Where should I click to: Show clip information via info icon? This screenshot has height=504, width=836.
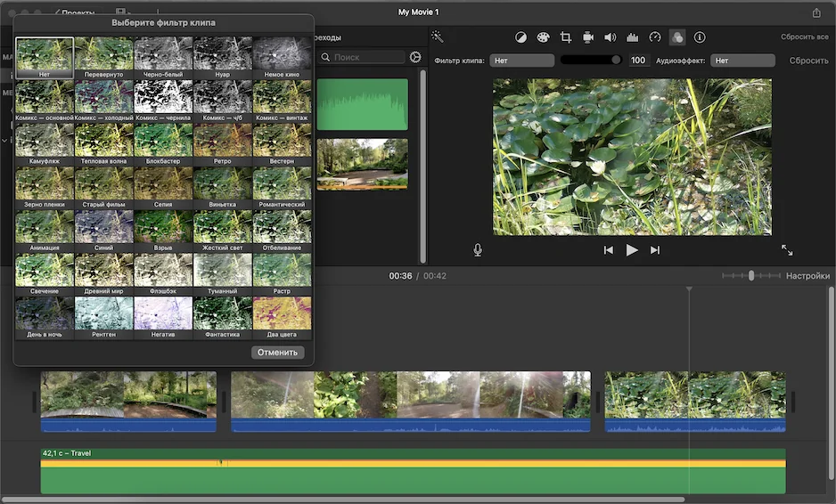700,37
